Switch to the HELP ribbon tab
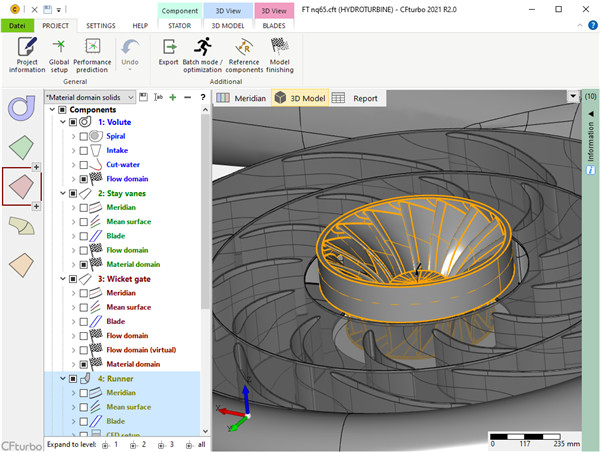The height and width of the screenshot is (452, 600). (x=140, y=26)
